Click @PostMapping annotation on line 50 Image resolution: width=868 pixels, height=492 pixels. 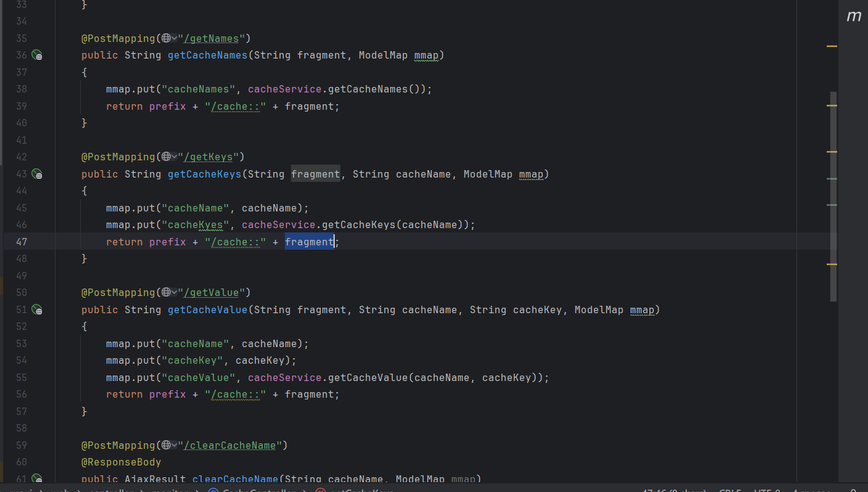[x=118, y=292]
